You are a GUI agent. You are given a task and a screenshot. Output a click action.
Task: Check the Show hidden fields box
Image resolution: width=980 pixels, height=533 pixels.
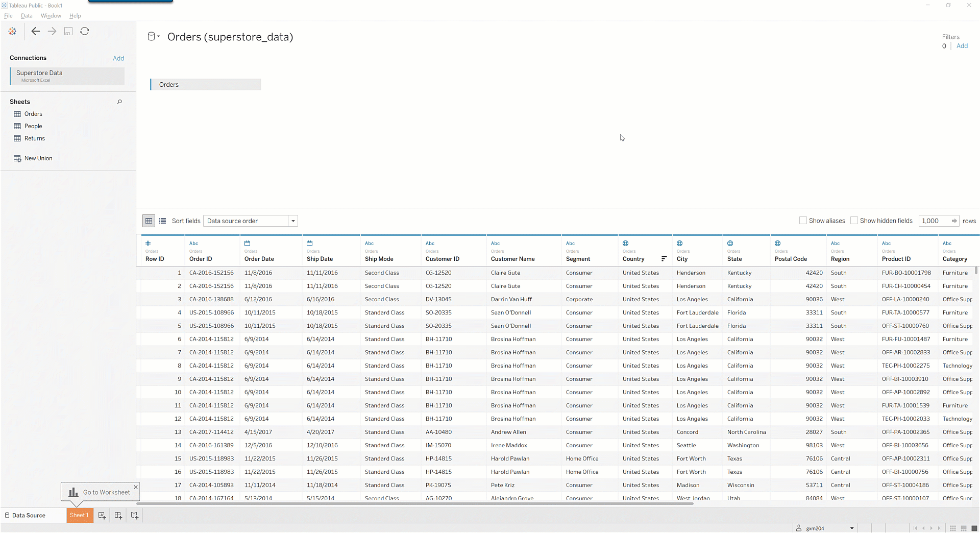click(x=854, y=221)
